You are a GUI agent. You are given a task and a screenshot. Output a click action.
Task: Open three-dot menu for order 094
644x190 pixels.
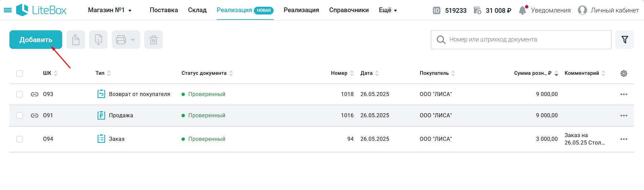click(x=624, y=139)
